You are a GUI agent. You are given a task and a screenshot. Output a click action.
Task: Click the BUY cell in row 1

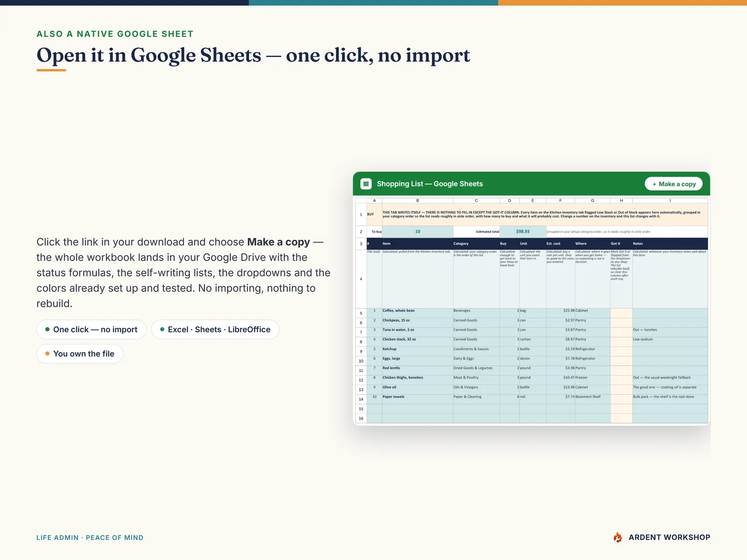(x=374, y=214)
